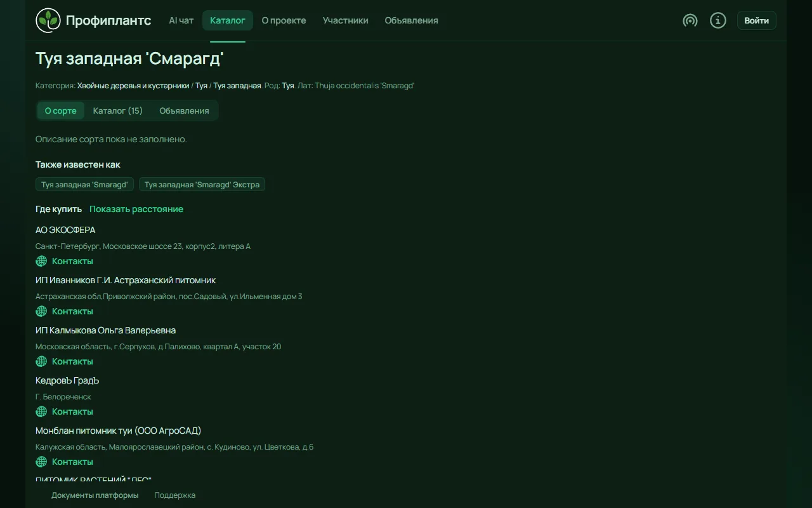Open Контакты link for АО ЭКОСФЕРА
Image resolution: width=812 pixels, height=508 pixels.
tap(72, 261)
